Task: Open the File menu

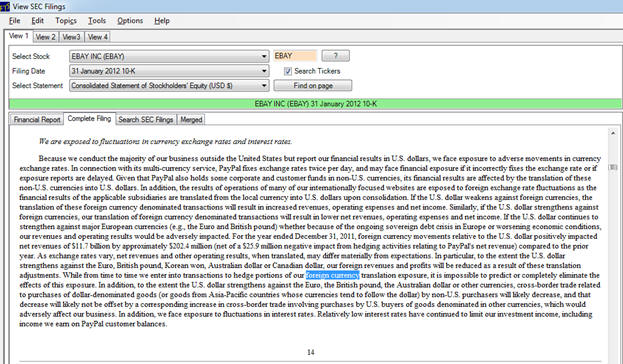Action: 14,21
